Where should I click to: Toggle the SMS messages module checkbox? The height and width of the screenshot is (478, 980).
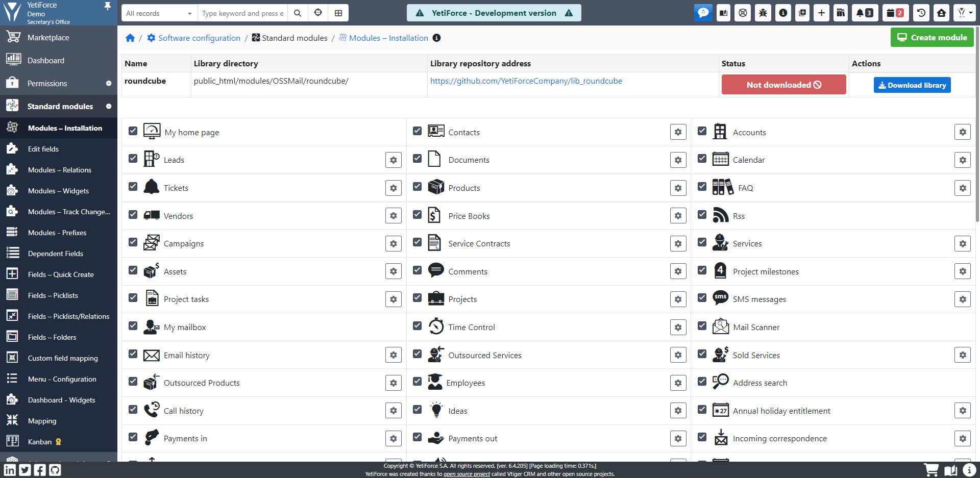[702, 297]
